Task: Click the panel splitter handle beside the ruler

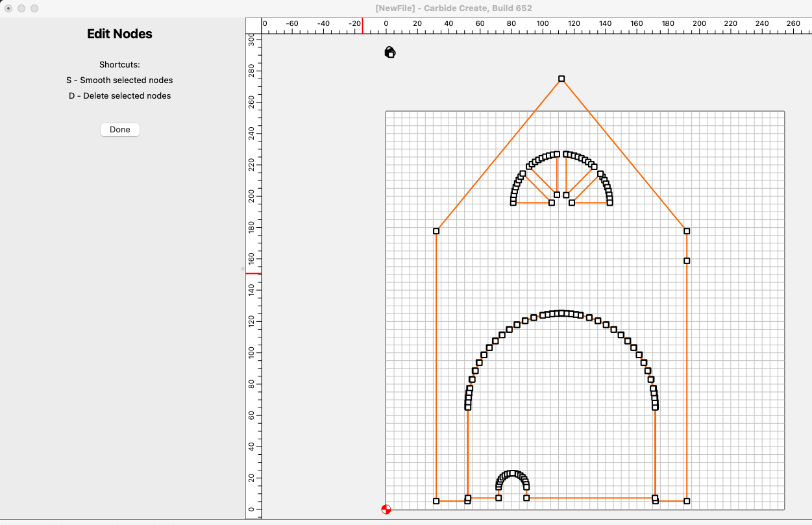Action: 243,268
